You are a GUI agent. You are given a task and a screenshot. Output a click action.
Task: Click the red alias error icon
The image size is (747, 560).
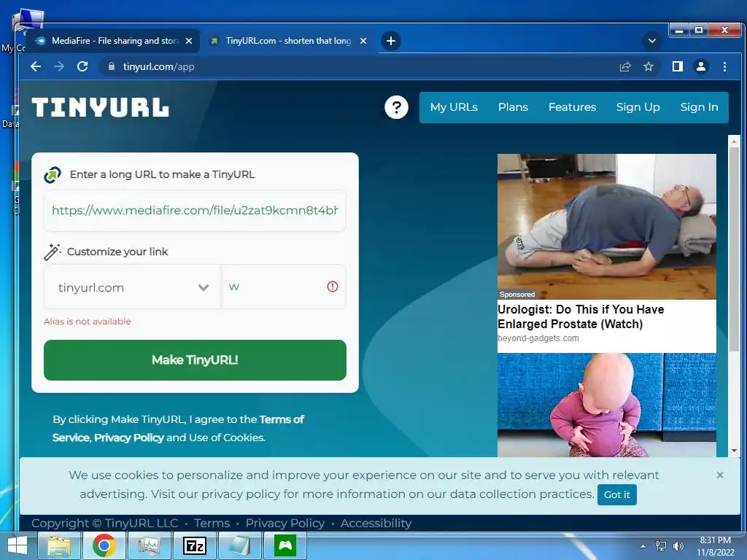333,287
